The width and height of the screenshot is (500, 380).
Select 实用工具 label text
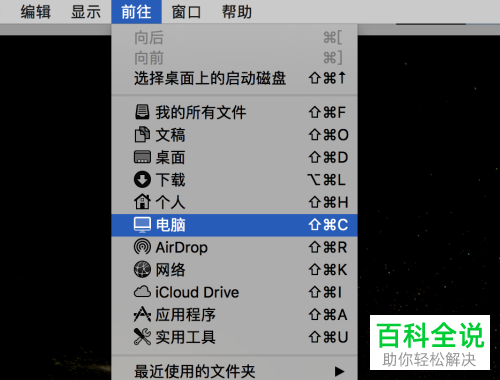[186, 337]
